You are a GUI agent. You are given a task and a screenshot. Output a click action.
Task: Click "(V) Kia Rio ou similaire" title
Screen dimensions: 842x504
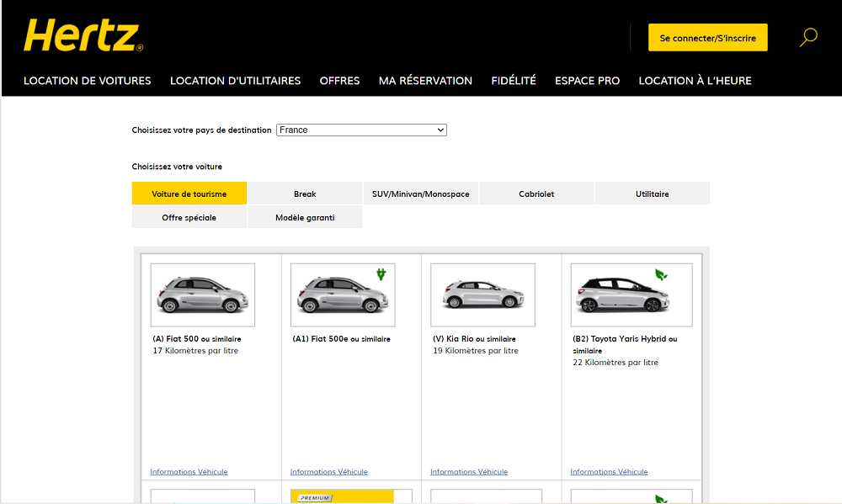474,339
